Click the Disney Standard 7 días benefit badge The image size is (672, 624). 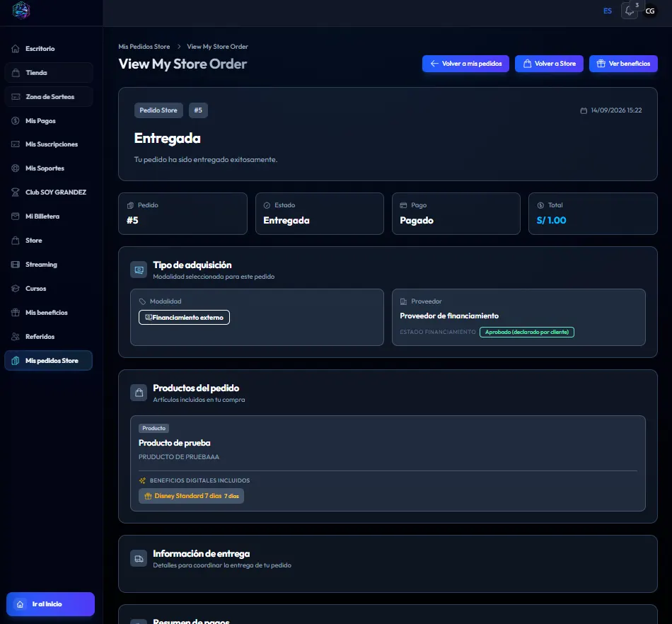coord(191,496)
